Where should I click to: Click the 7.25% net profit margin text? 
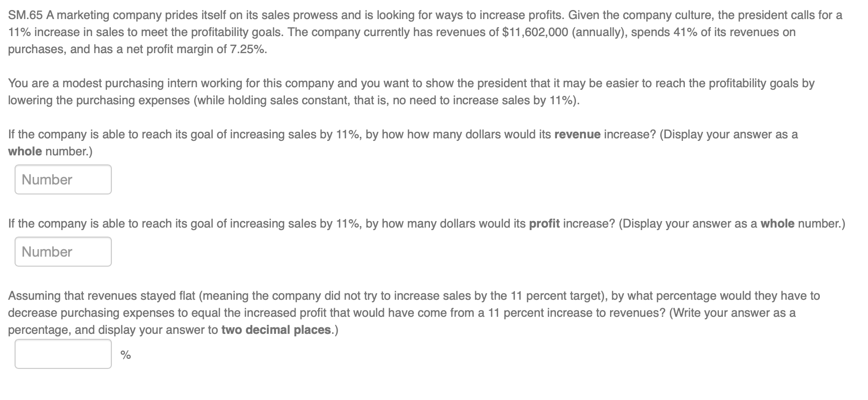(248, 49)
